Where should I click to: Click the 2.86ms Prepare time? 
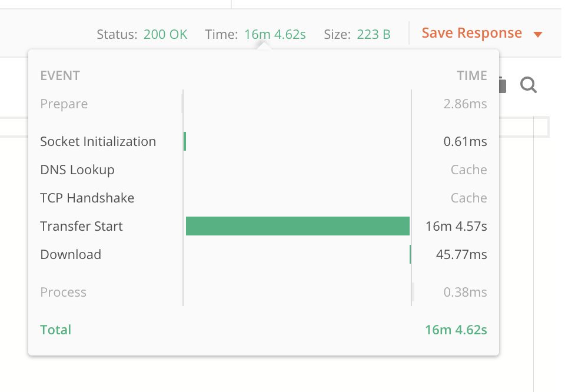465,104
